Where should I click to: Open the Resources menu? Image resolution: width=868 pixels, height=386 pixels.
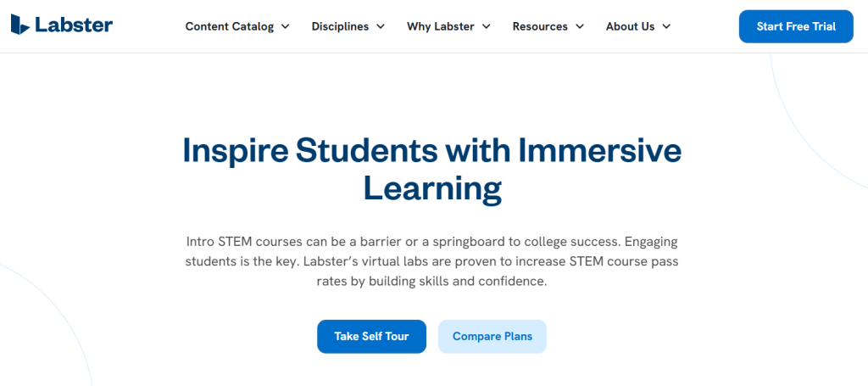540,26
